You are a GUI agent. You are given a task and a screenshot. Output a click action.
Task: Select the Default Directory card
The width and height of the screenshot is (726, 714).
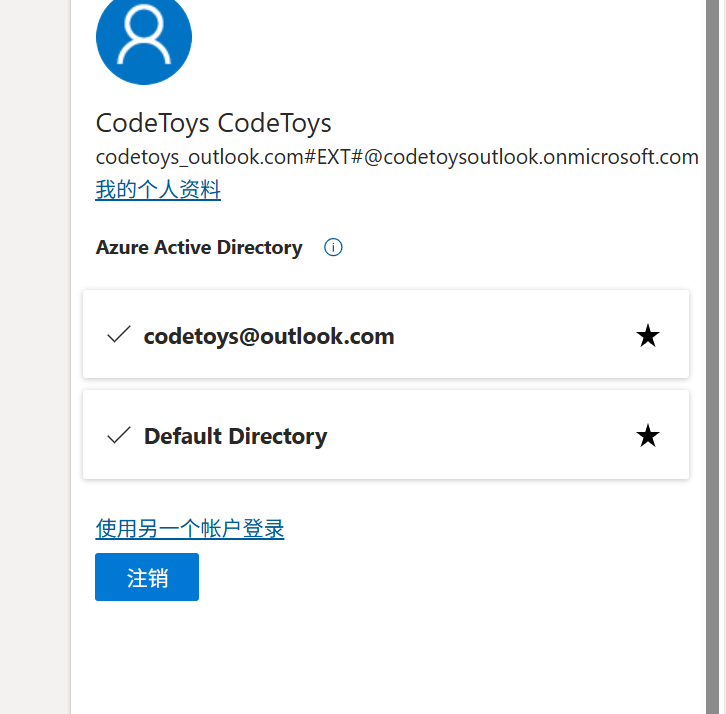coord(386,435)
